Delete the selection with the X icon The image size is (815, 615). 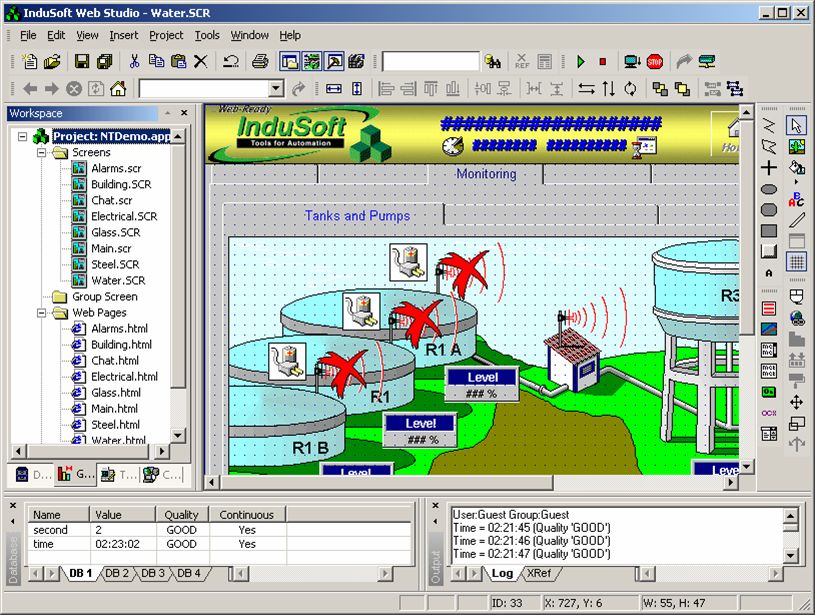tap(201, 61)
